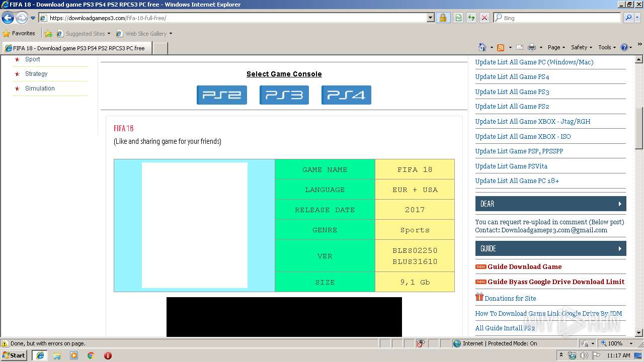
Task: Click the Bing search box
Action: click(x=557, y=18)
